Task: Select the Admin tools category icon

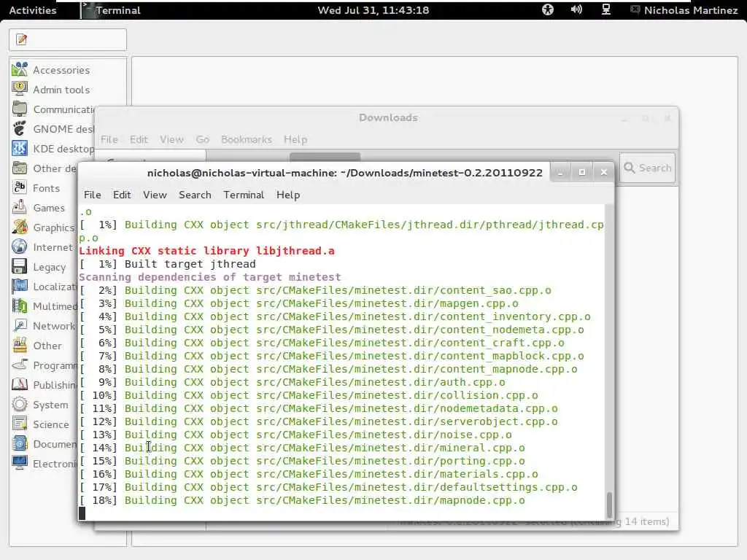Action: coord(20,89)
